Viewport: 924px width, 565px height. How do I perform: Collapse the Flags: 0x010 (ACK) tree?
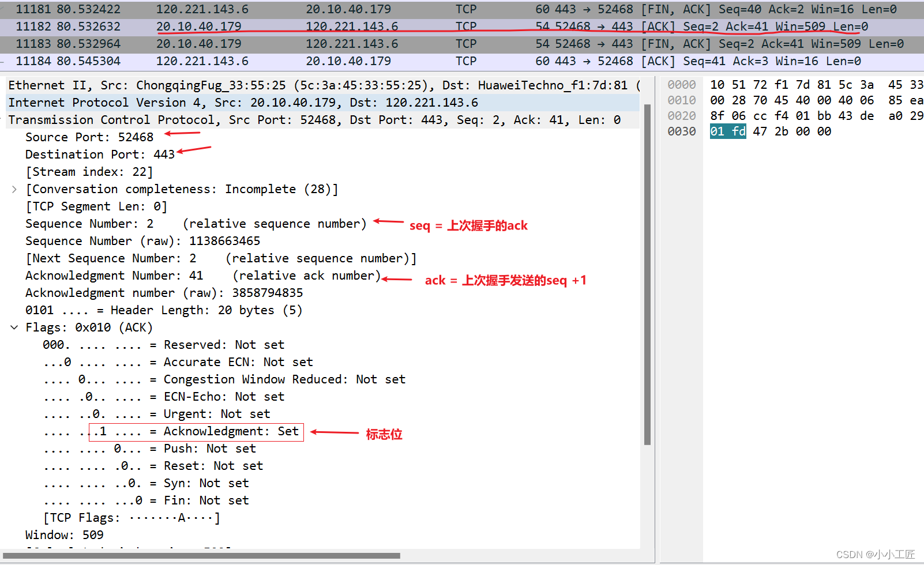pos(14,327)
